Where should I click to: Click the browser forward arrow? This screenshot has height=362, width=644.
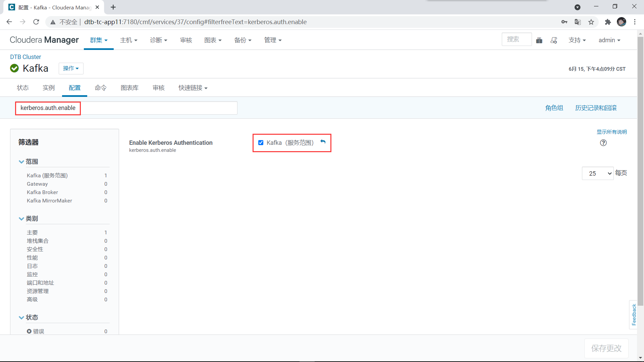coord(22,22)
